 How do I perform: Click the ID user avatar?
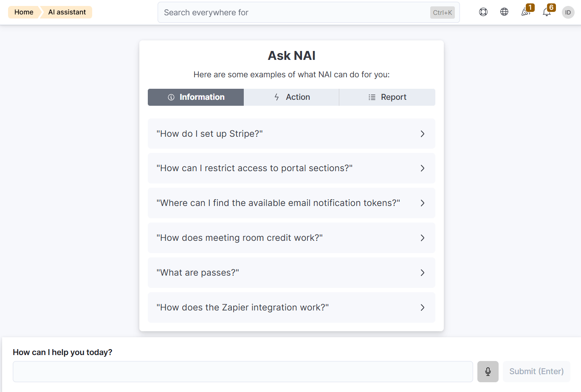pyautogui.click(x=568, y=12)
